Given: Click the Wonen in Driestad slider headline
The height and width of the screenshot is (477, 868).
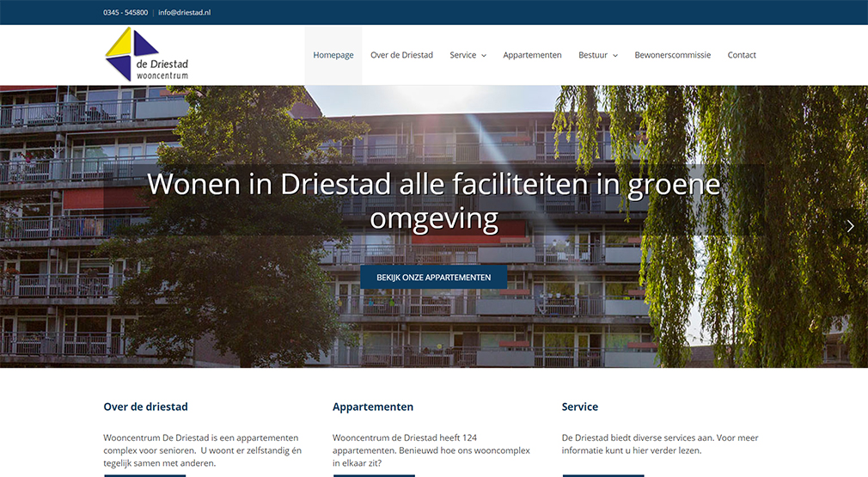Looking at the screenshot, I should coord(433,201).
